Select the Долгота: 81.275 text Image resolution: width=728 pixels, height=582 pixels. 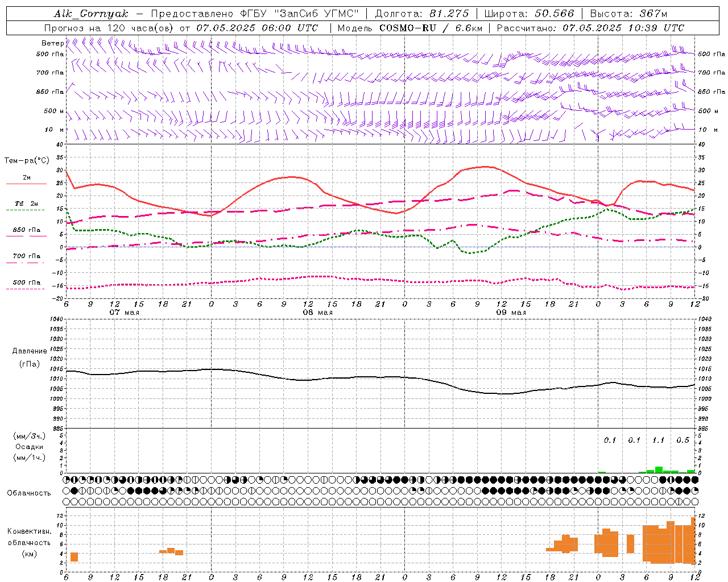[422, 14]
